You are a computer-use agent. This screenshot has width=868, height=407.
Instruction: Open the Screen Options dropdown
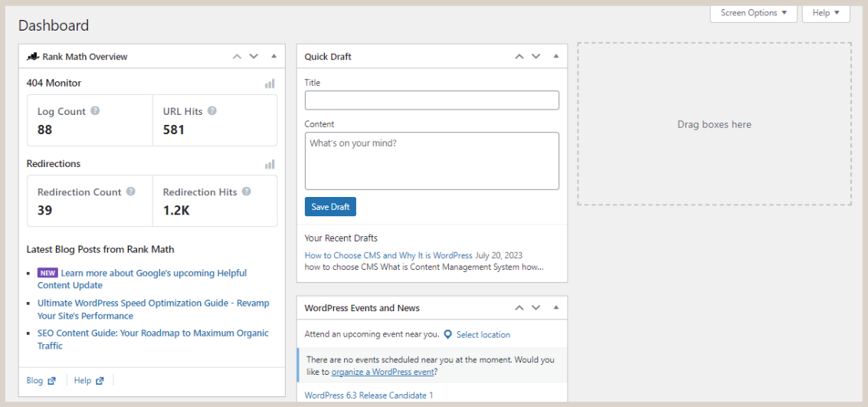point(753,13)
